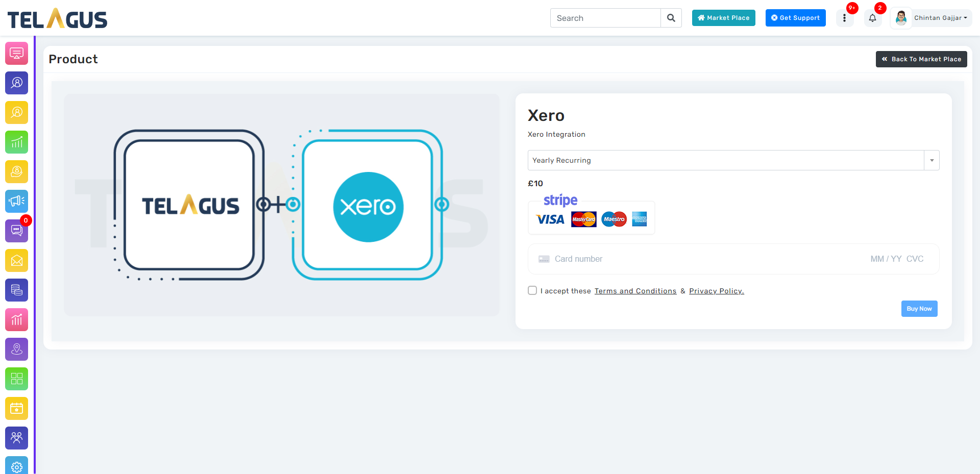Open the bell notifications icon
The height and width of the screenshot is (474, 980).
[x=873, y=18]
